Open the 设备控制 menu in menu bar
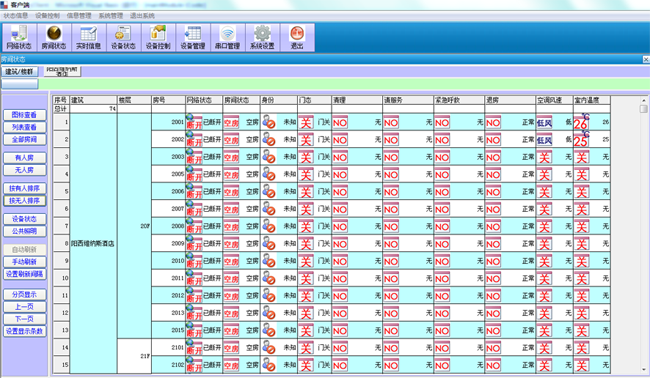The image size is (650, 378). (x=47, y=16)
